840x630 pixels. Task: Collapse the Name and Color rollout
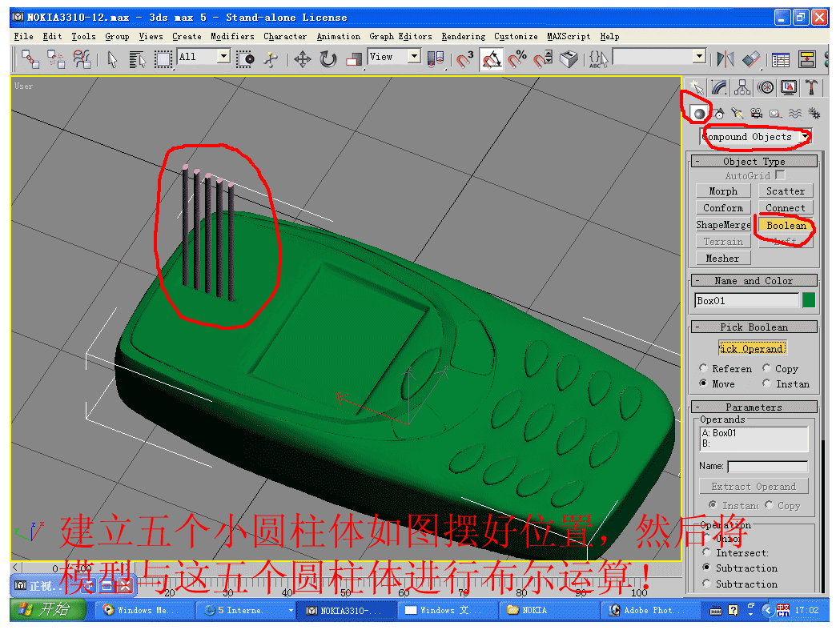point(754,281)
